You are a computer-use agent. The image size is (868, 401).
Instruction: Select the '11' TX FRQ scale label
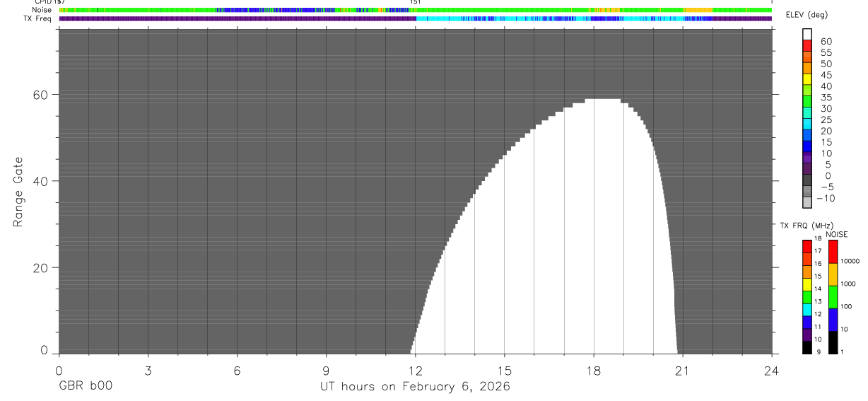point(818,327)
